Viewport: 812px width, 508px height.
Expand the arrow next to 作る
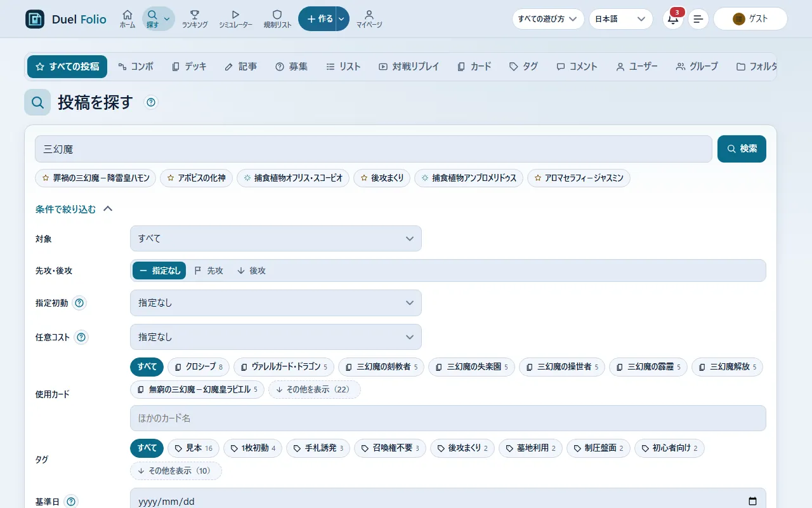[x=343, y=19]
